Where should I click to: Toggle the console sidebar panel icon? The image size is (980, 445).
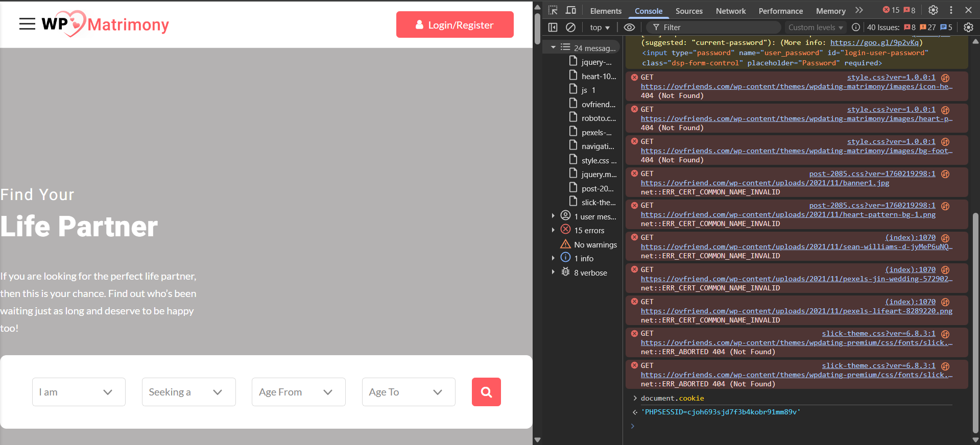click(553, 27)
